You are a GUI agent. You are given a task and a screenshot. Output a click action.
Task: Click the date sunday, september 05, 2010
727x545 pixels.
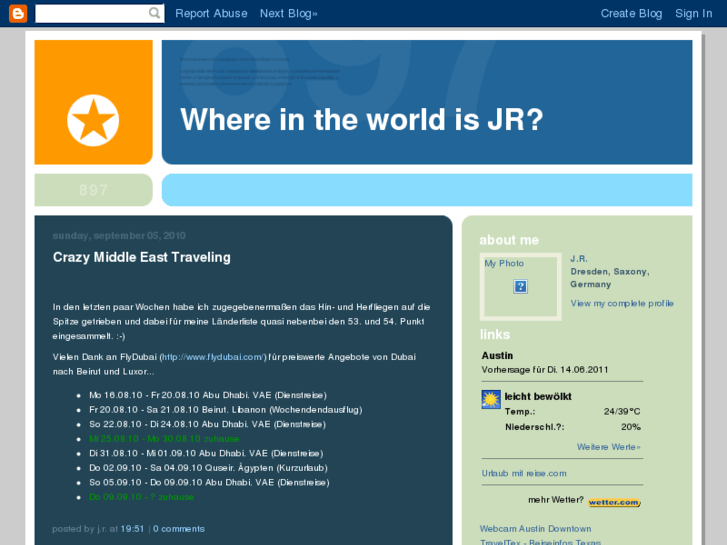[119, 236]
